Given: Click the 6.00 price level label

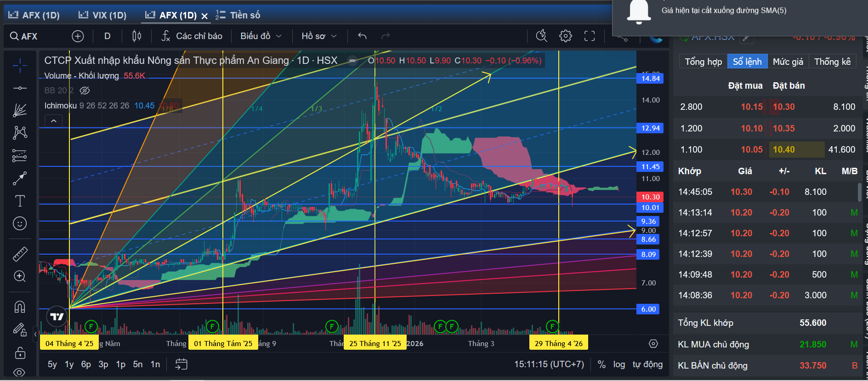Looking at the screenshot, I should [648, 309].
